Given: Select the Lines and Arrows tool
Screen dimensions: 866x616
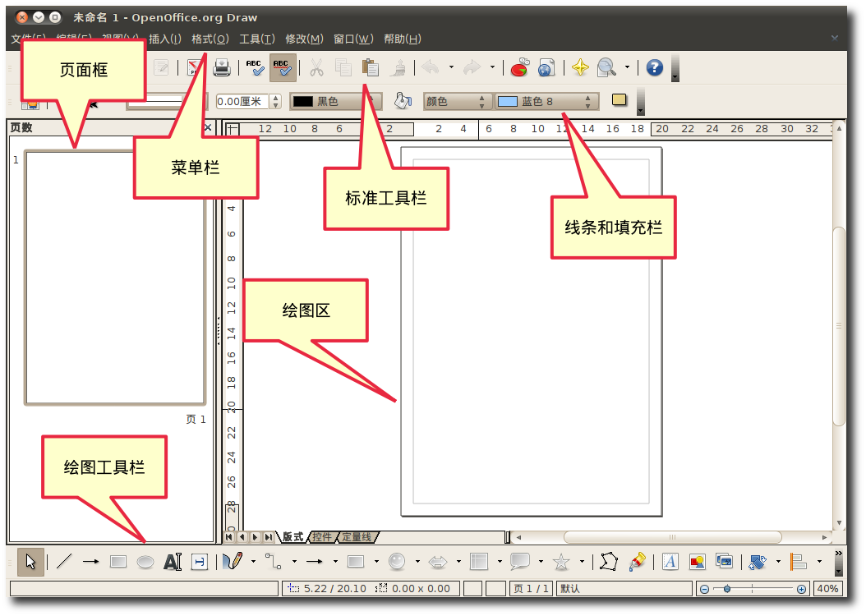Looking at the screenshot, I should click(x=315, y=562).
